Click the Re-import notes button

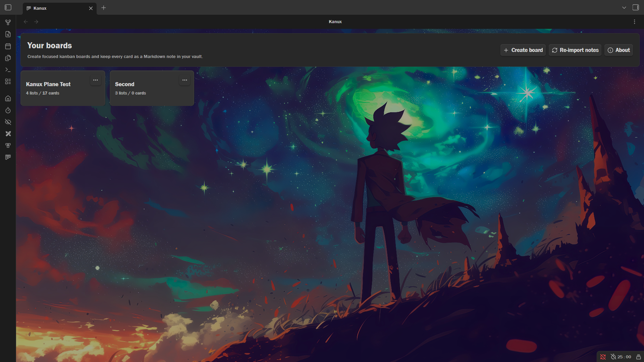pyautogui.click(x=575, y=50)
